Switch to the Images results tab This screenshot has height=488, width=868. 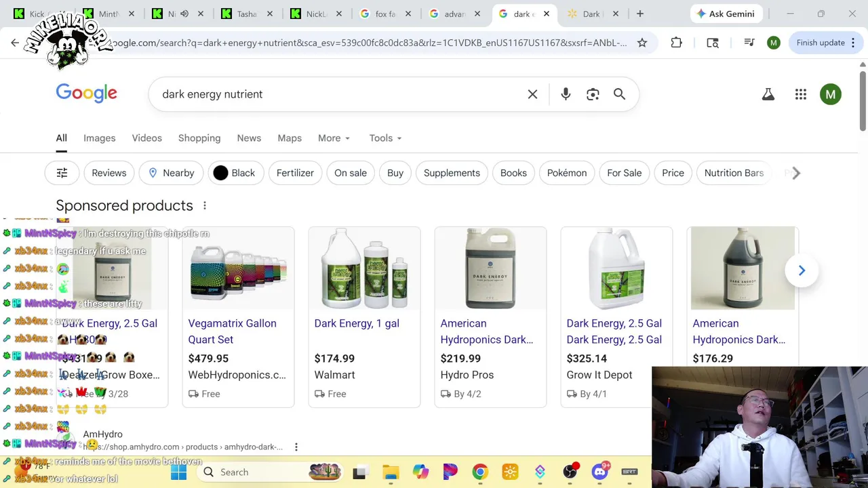99,138
